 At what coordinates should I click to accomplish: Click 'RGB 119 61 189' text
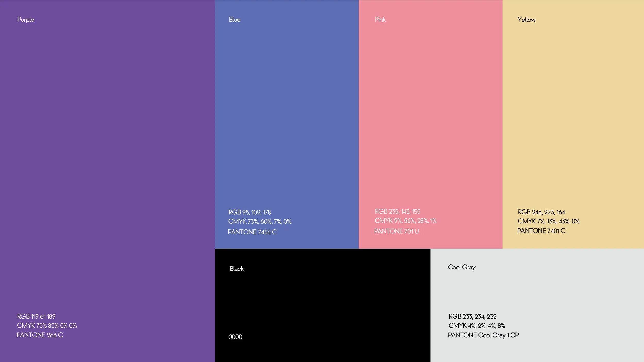point(36,316)
